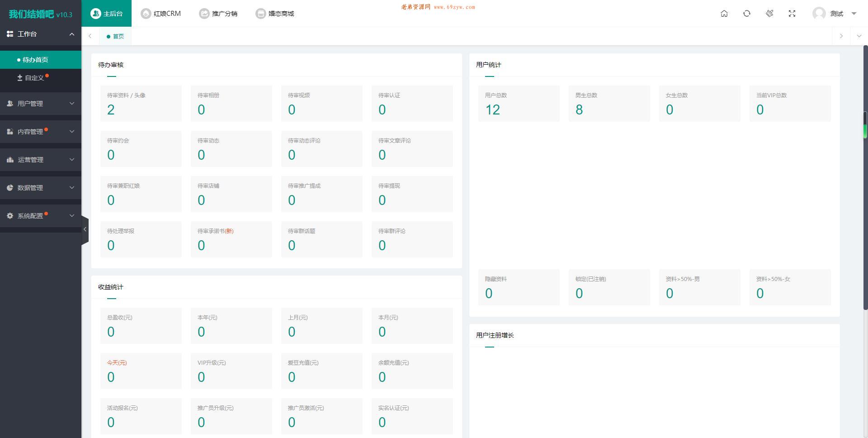Switch to 推广分销 top tab
Image resolution: width=868 pixels, height=438 pixels.
coord(218,14)
